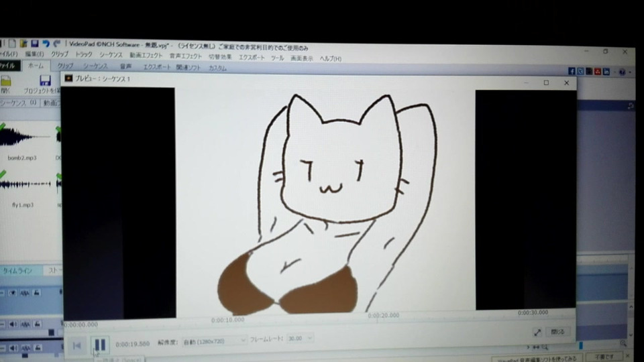Click the Save floppy icon in quick toolbar
644x362 pixels.
point(34,43)
